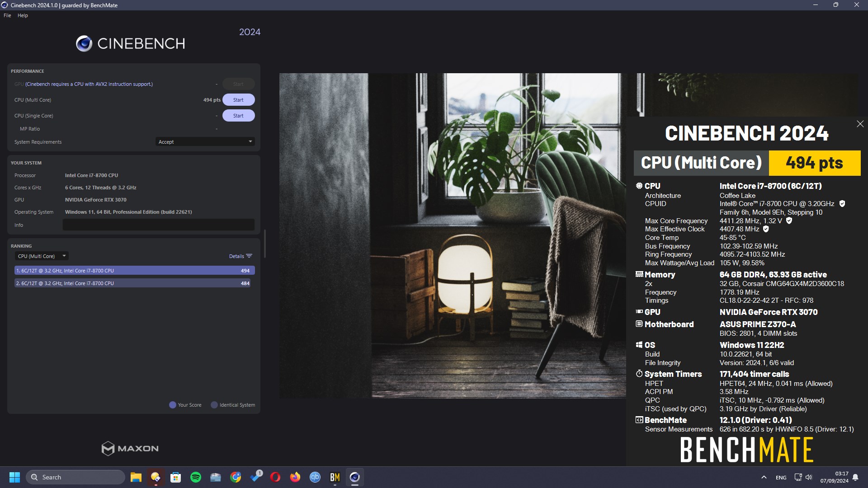Click the 6 Cores, 12 Threads @ 3.2 GHz text
Viewport: 868px width, 488px height.
click(x=100, y=188)
